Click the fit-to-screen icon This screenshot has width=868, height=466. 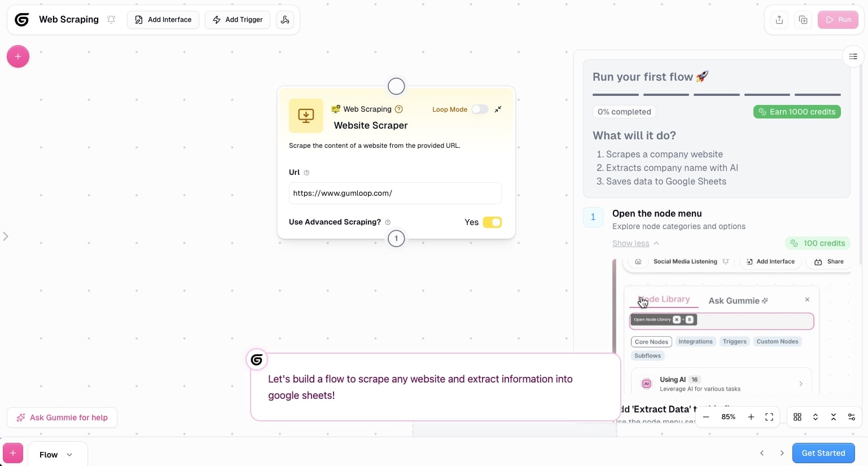coord(769,417)
